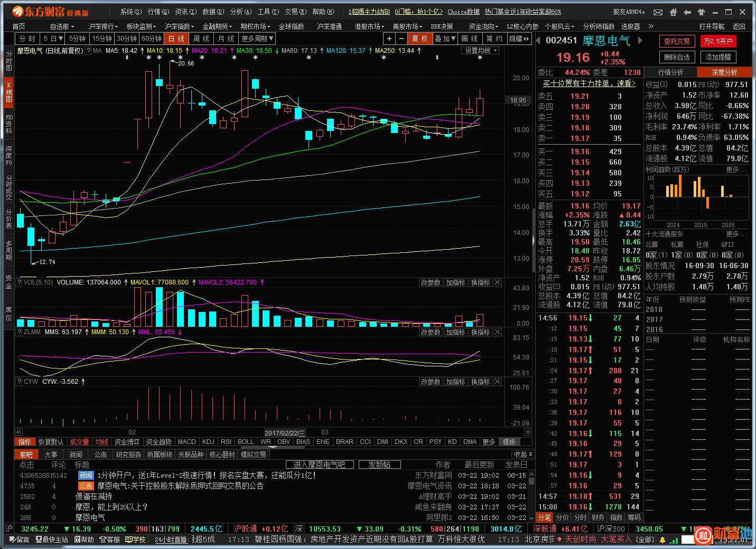Toggle 简约 simple mode
756x549 pixels.
click(x=494, y=39)
